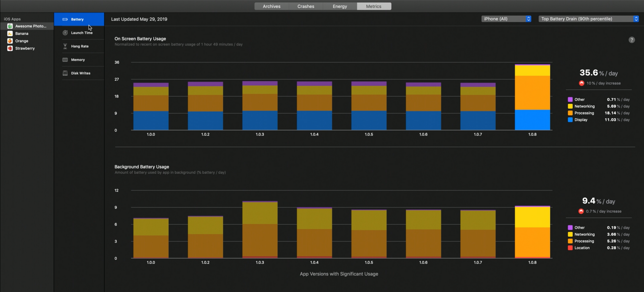Select the Orange app label

point(22,41)
